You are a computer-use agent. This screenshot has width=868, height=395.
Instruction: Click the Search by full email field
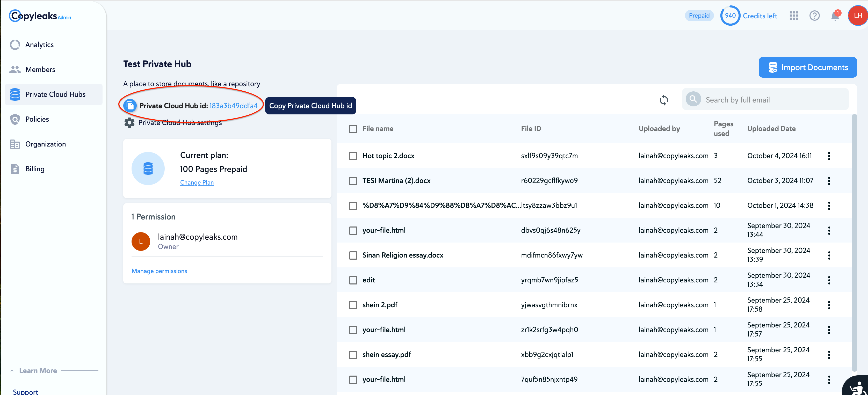click(765, 99)
